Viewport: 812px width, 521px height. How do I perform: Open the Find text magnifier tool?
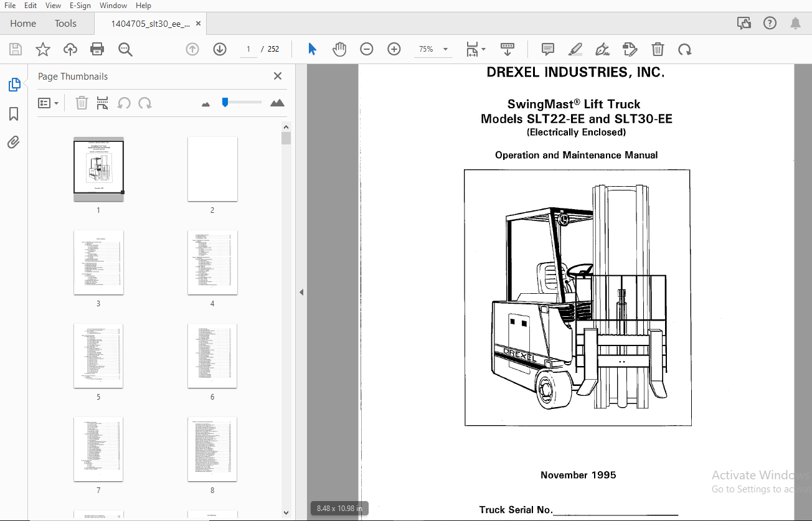(x=125, y=49)
